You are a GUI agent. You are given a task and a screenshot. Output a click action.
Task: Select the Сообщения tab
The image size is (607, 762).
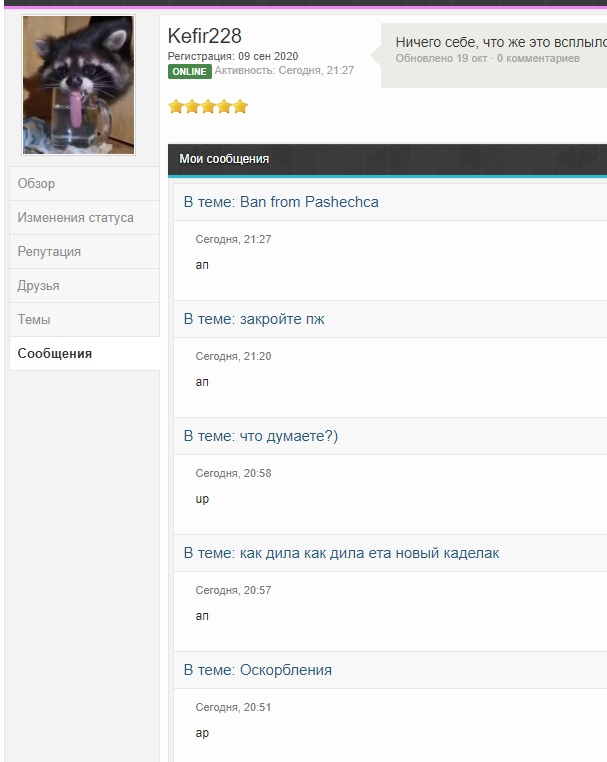(x=85, y=354)
